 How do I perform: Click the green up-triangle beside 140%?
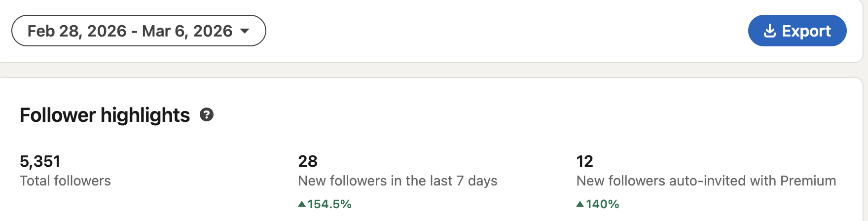[x=580, y=204]
